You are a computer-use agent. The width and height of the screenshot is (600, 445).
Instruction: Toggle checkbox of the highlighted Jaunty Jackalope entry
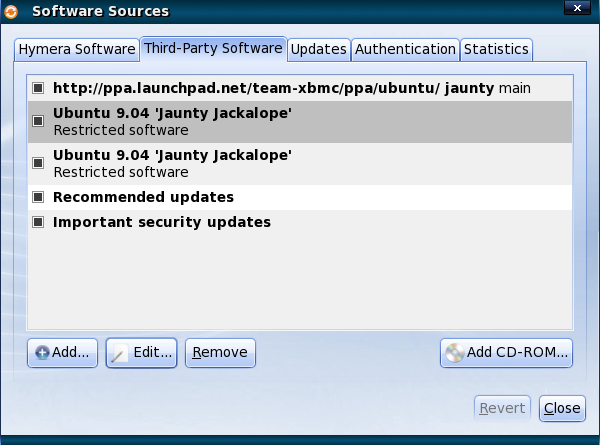(38, 121)
